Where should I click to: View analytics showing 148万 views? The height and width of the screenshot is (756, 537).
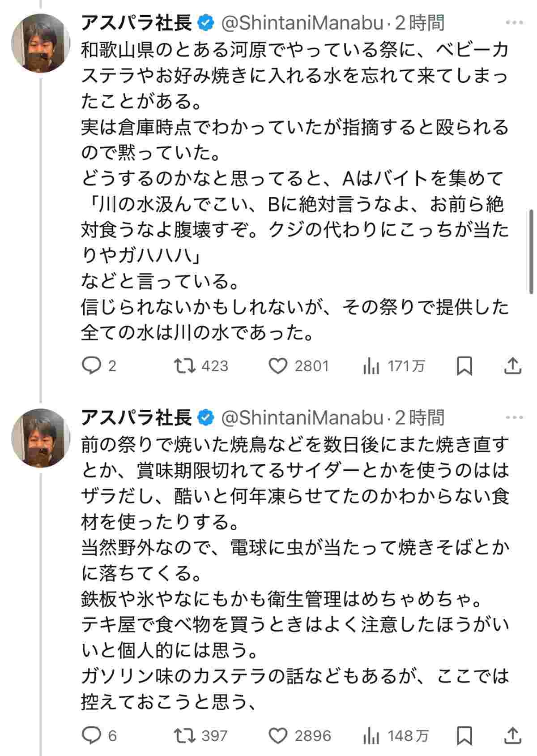click(x=371, y=736)
